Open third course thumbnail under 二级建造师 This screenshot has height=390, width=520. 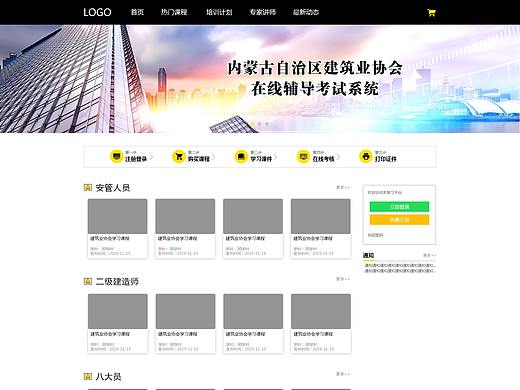(253, 311)
